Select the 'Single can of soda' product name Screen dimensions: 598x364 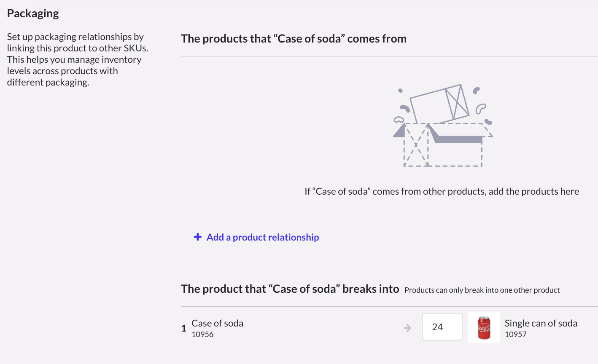541,323
